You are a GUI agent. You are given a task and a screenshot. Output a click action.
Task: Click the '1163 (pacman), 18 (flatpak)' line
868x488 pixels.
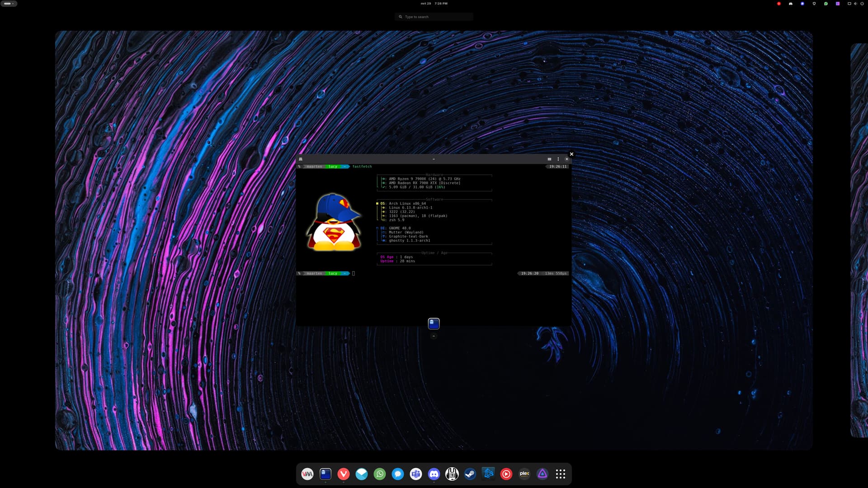tap(418, 216)
